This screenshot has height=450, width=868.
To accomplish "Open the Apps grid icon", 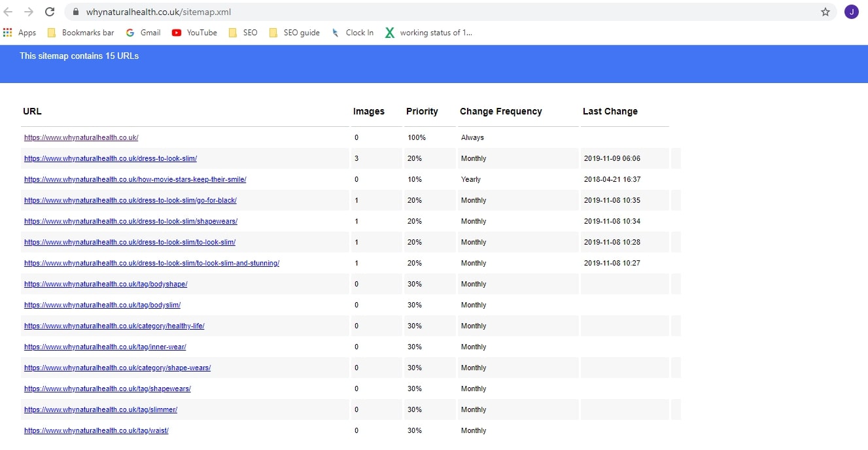I will (x=8, y=32).
